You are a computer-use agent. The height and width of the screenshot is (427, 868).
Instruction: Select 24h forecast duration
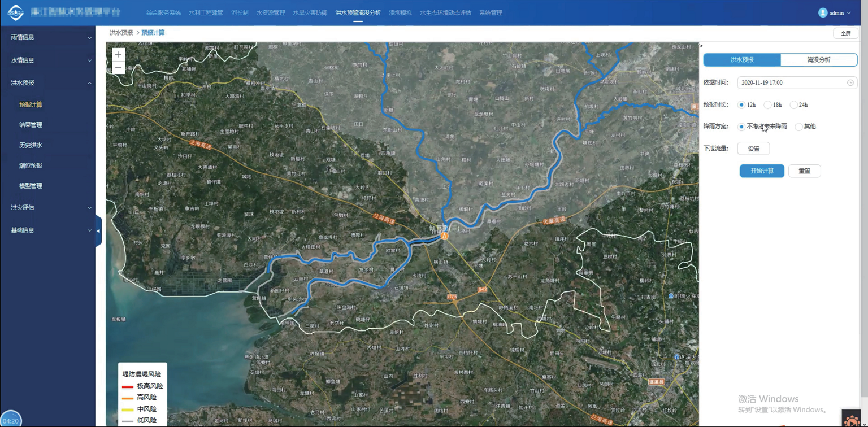pyautogui.click(x=798, y=104)
